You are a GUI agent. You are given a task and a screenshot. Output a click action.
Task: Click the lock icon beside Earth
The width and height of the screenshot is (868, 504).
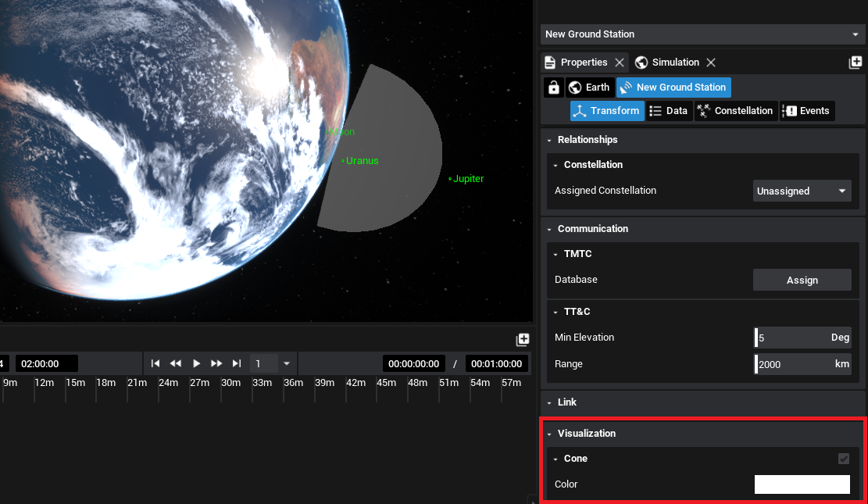click(x=554, y=88)
